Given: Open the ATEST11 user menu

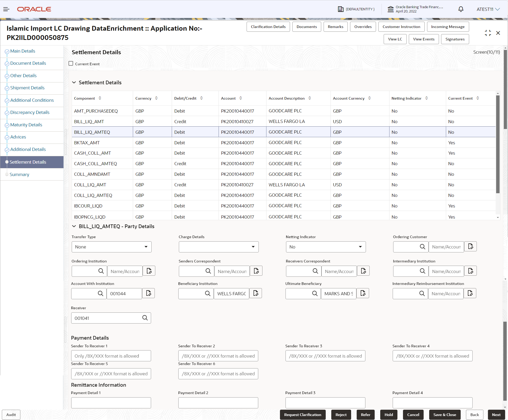Looking at the screenshot, I should [x=488, y=9].
